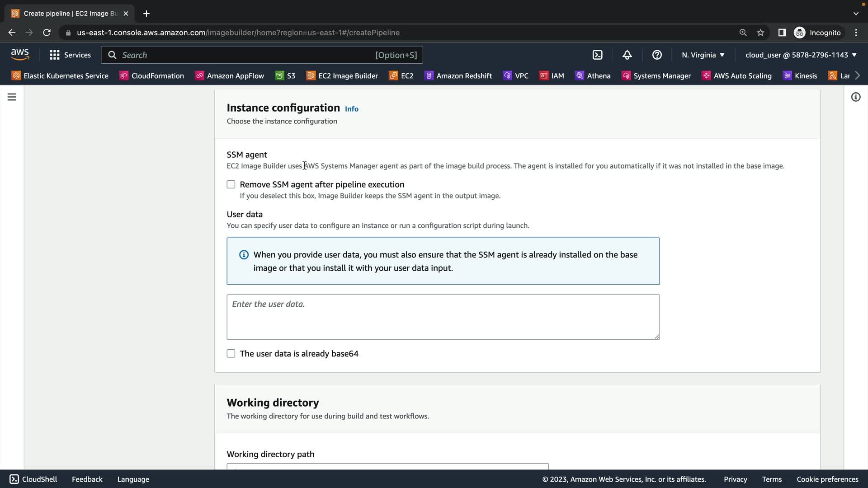Image resolution: width=868 pixels, height=488 pixels.
Task: Open the Systems Manager shortcut in the favorites bar
Action: [656, 75]
